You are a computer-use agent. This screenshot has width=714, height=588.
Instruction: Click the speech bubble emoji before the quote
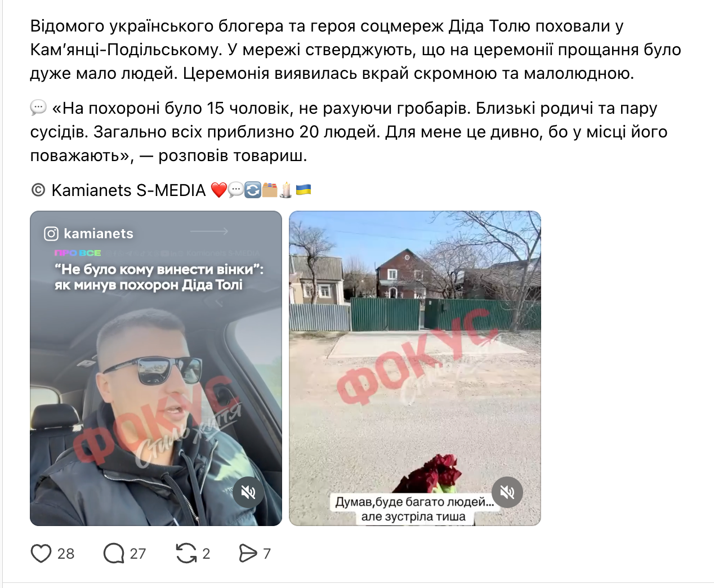(38, 108)
